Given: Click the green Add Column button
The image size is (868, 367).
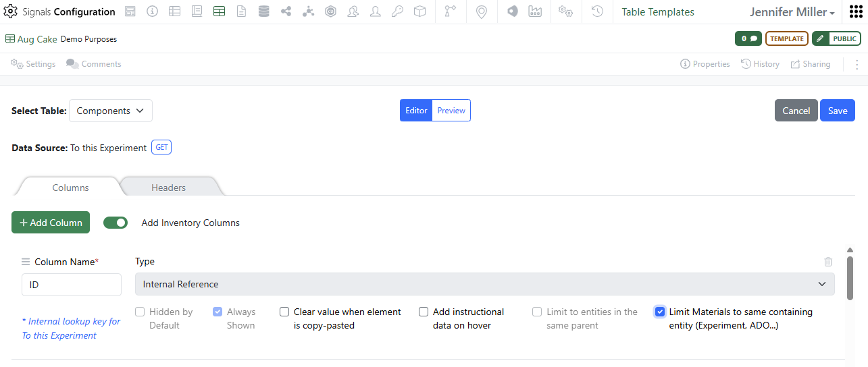Looking at the screenshot, I should [51, 223].
